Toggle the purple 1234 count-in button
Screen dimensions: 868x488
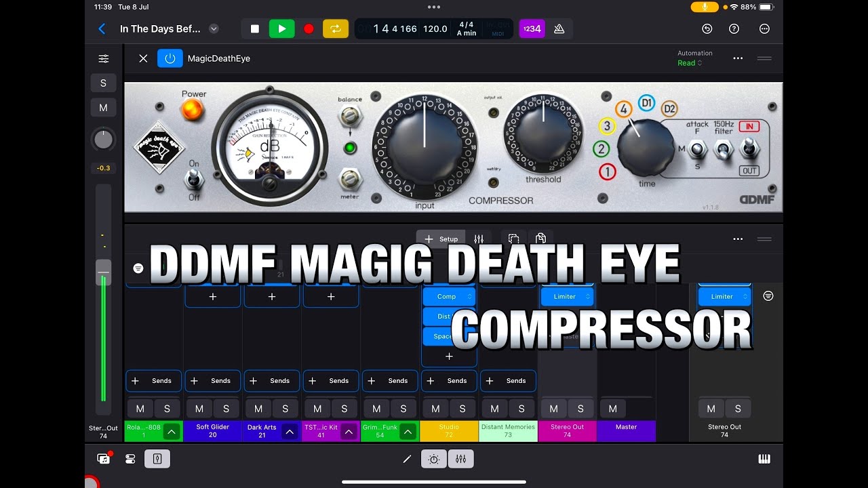click(x=532, y=28)
